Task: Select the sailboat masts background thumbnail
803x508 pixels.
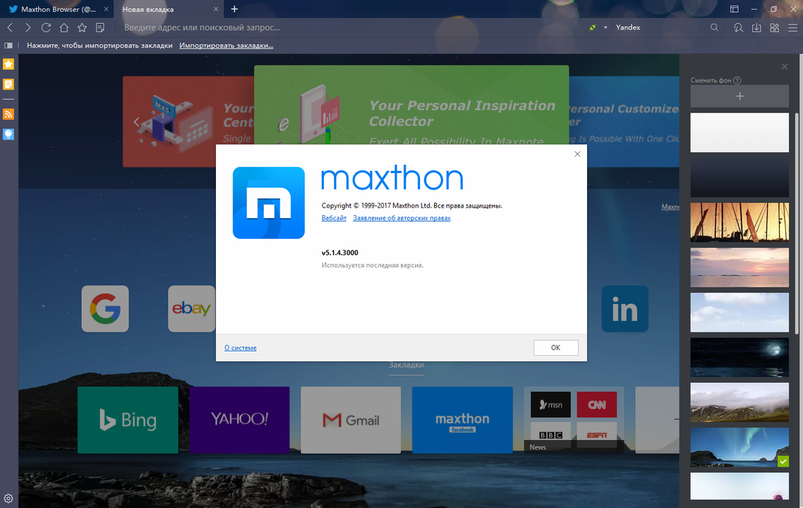Action: (739, 222)
